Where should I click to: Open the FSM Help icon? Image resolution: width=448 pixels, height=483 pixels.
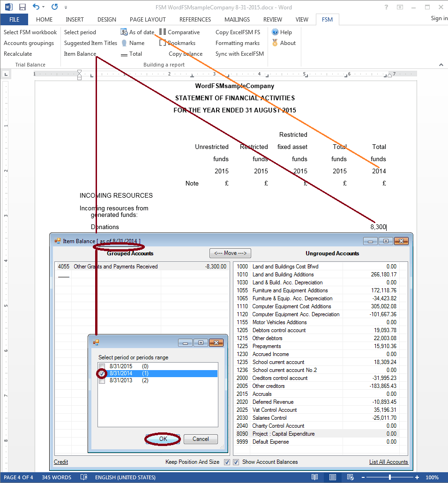pyautogui.click(x=275, y=32)
